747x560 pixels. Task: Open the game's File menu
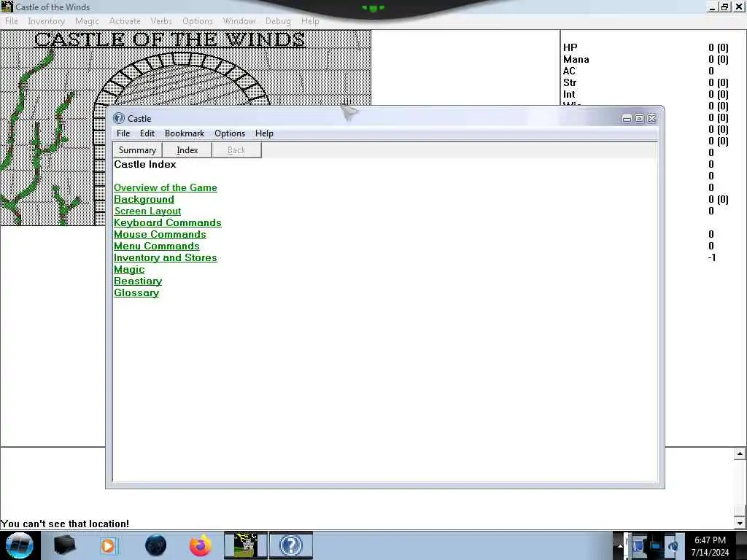pos(12,21)
